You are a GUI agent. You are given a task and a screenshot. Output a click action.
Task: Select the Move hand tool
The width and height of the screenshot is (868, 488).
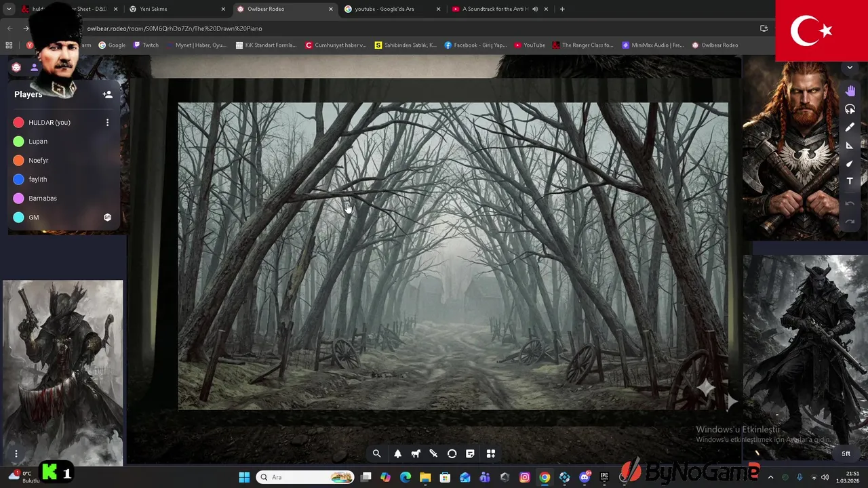[850, 91]
